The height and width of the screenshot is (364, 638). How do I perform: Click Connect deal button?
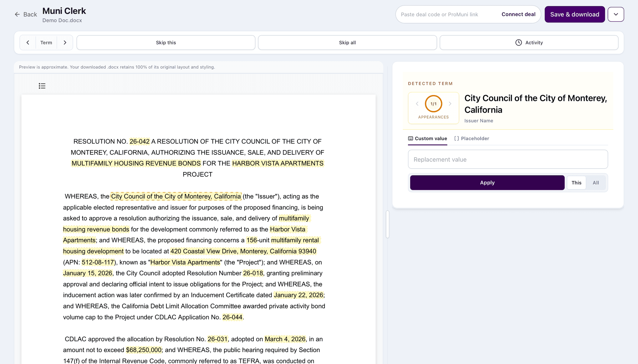click(x=518, y=14)
